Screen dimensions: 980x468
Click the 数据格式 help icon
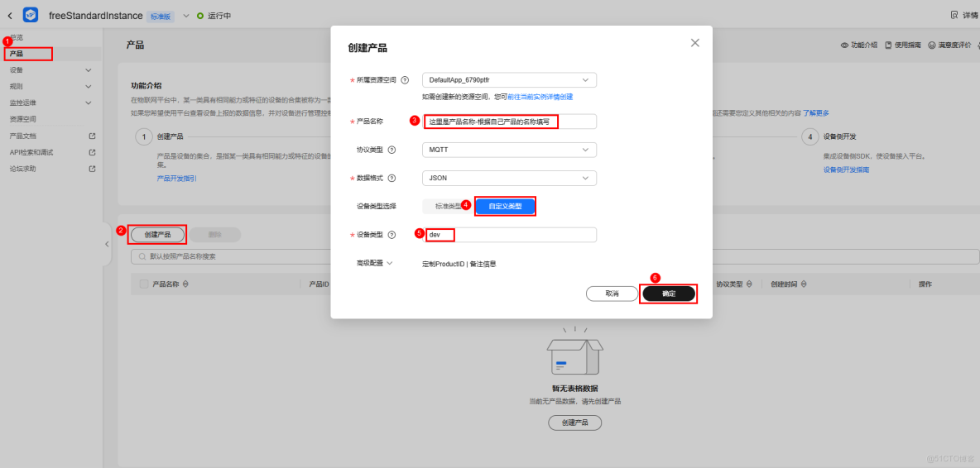392,178
